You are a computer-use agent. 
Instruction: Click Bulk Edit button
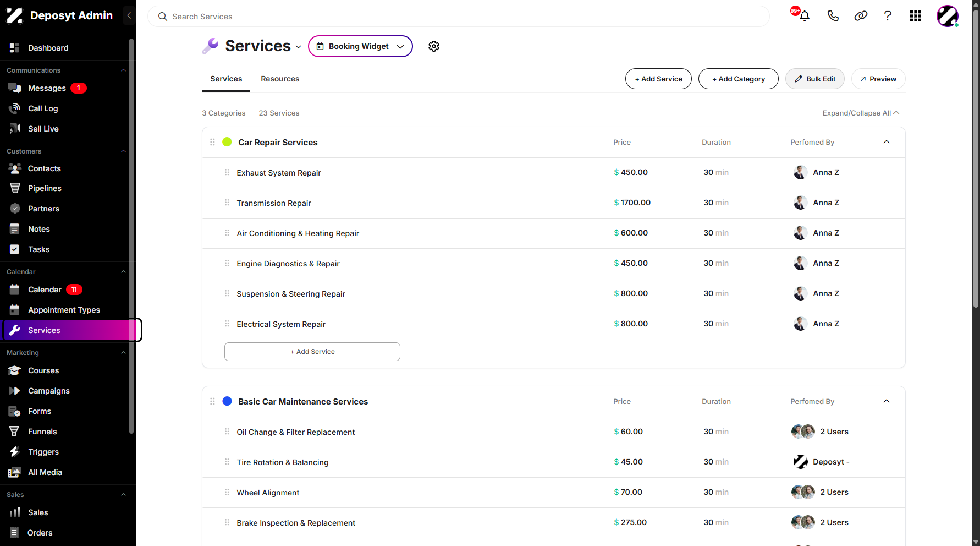pos(815,79)
